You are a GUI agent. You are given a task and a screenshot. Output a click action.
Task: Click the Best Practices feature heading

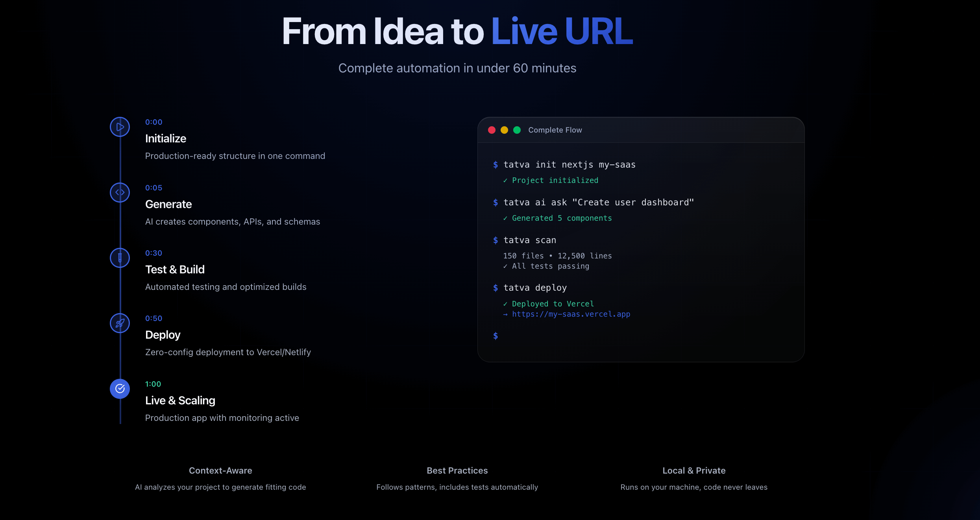(x=457, y=470)
